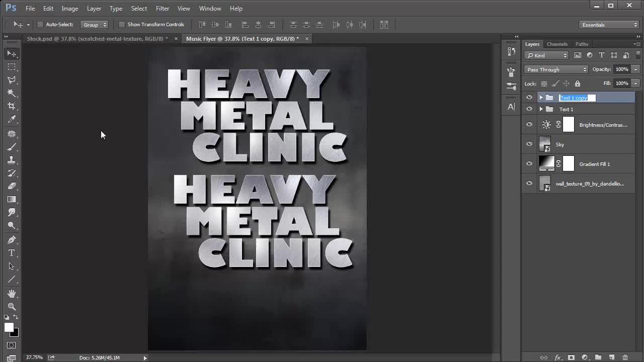Enable the Show Transform Controls checkbox
Image resolution: width=644 pixels, height=362 pixels.
tap(122, 24)
